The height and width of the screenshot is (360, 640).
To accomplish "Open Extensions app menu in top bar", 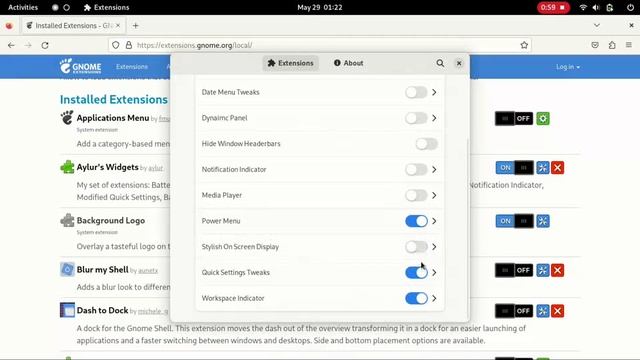I will (x=107, y=7).
